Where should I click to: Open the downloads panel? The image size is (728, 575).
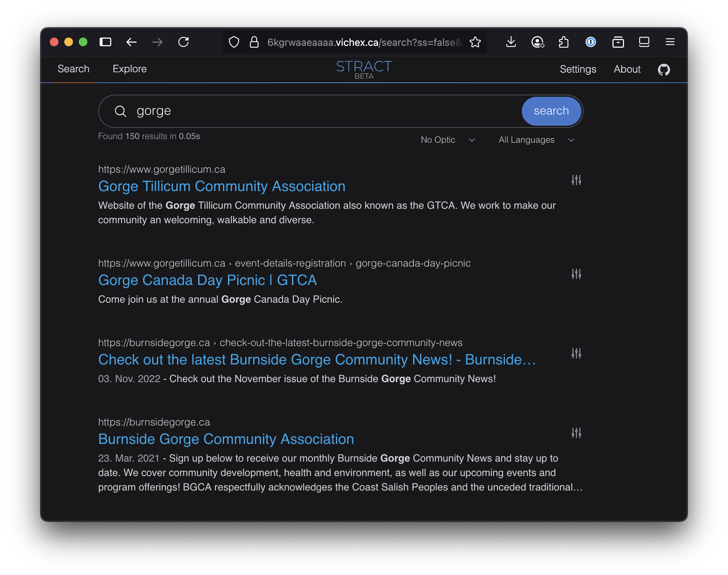pyautogui.click(x=511, y=42)
